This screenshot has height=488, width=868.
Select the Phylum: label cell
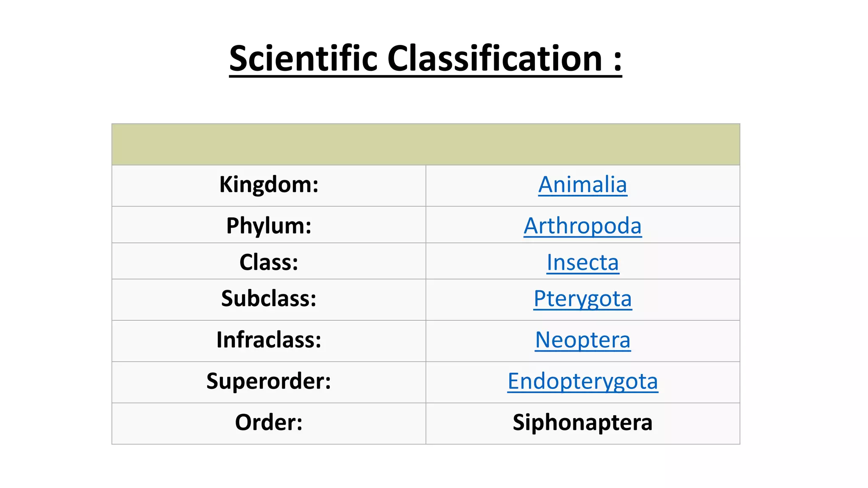point(269,226)
